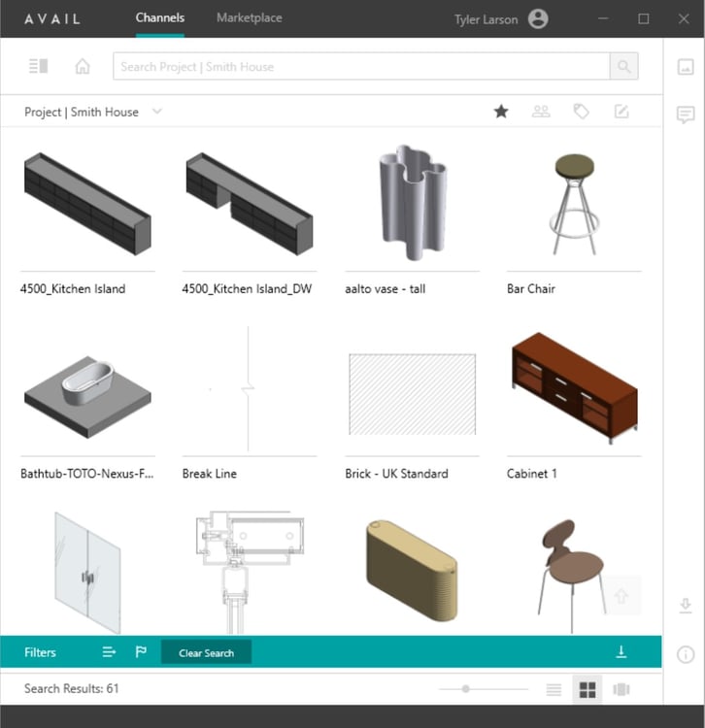Screen dimensions: 705x728
Task: Open the tags icon
Action: point(582,112)
